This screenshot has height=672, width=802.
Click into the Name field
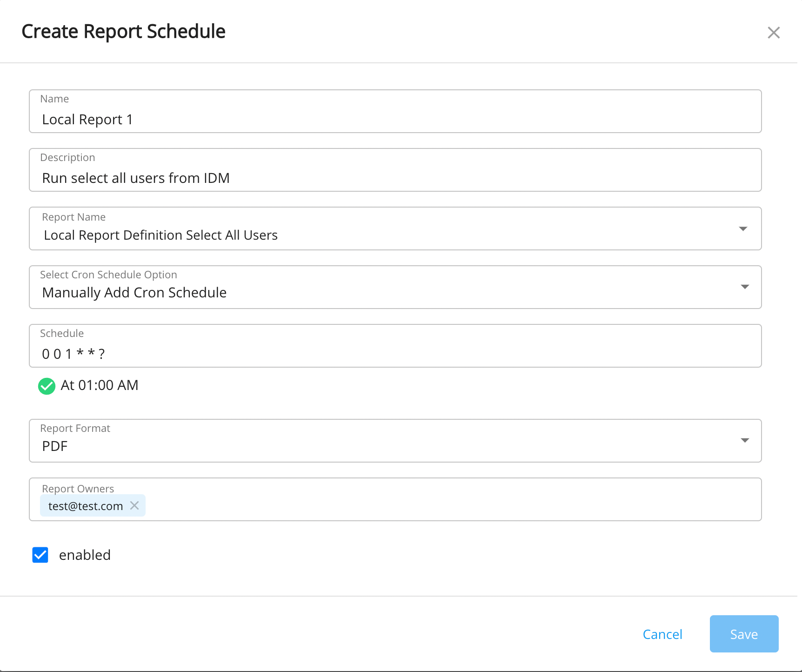pos(394,119)
